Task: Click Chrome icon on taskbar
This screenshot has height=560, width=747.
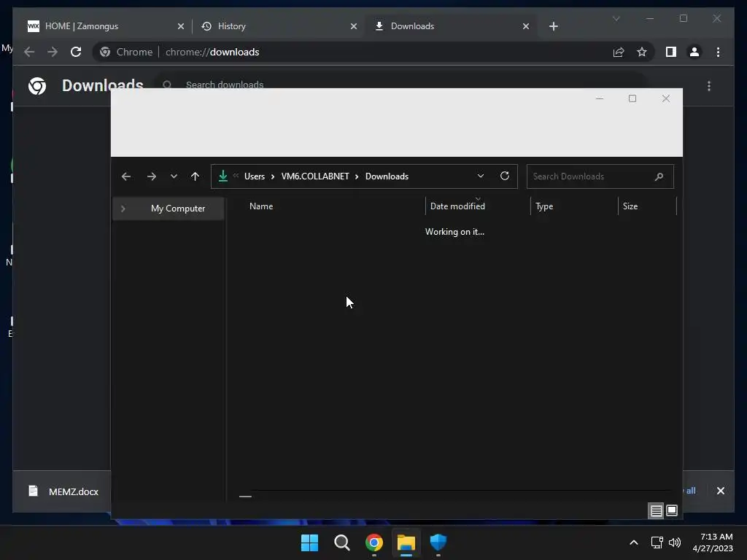Action: coord(374,542)
